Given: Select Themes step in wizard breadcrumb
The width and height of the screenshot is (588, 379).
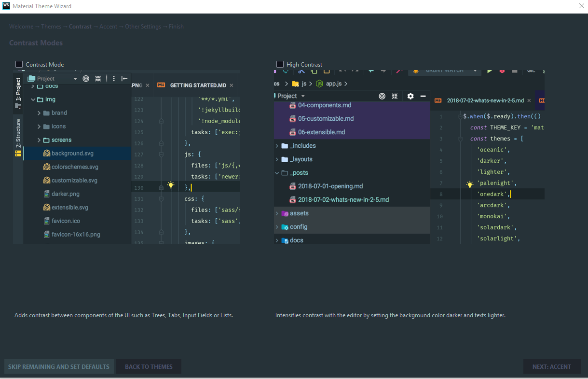Looking at the screenshot, I should click(51, 27).
